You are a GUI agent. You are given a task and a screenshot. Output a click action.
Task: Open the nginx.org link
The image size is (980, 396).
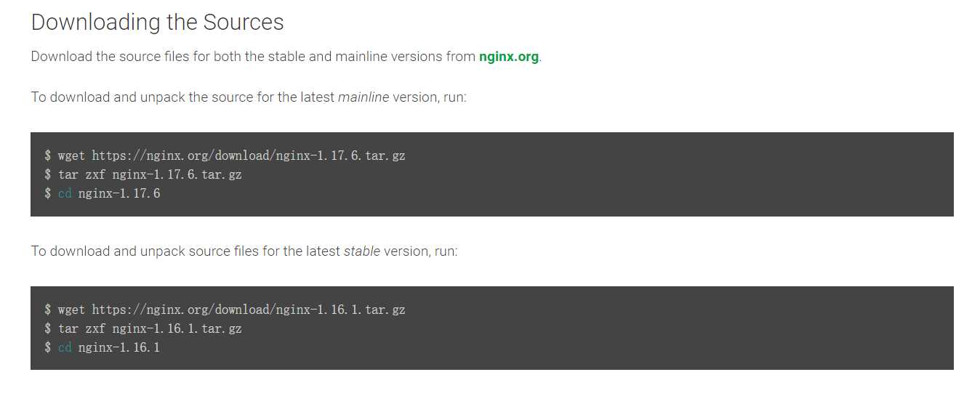tap(508, 57)
